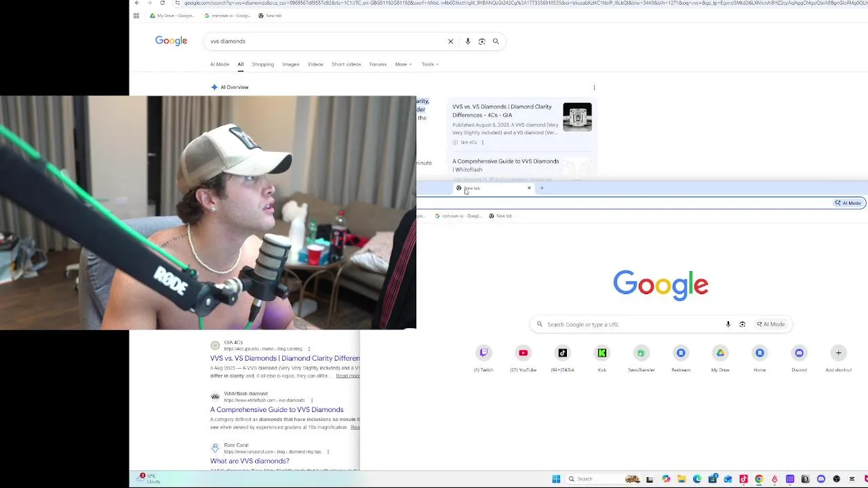The height and width of the screenshot is (488, 868).
Task: Open the Restream shortcut
Action: 681,357
